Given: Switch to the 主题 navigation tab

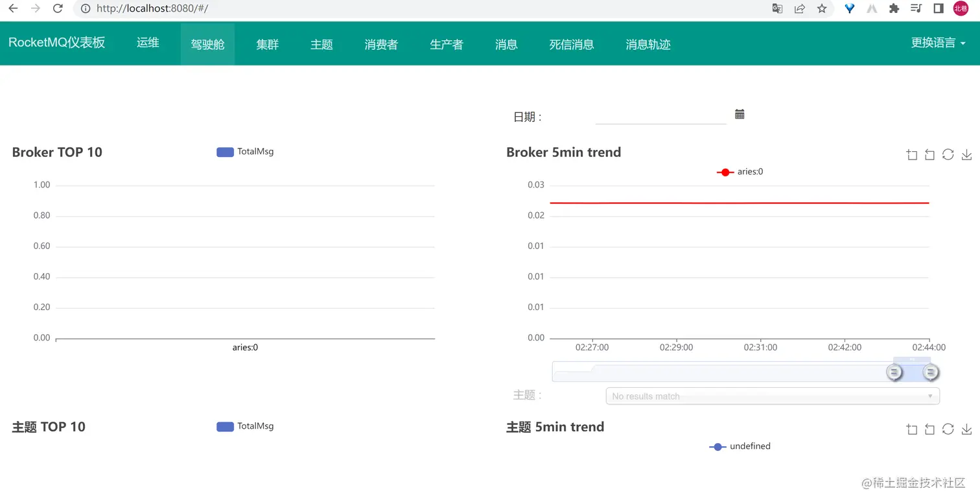Looking at the screenshot, I should pos(321,44).
